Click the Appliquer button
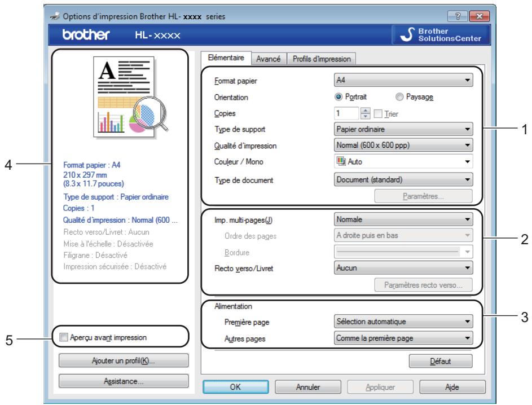This screenshot has height=405, width=532. (x=380, y=387)
